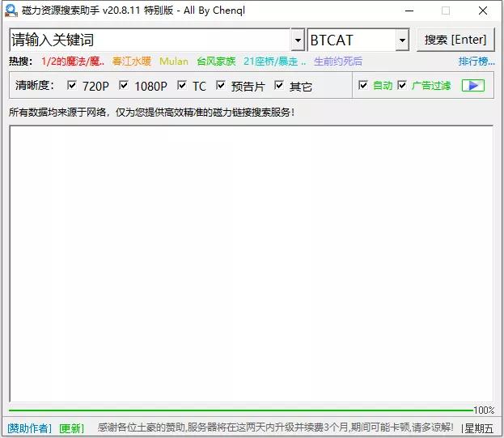The height and width of the screenshot is (438, 504).
Task: Disable the 广告过滤 ad filter checkbox
Action: click(402, 86)
